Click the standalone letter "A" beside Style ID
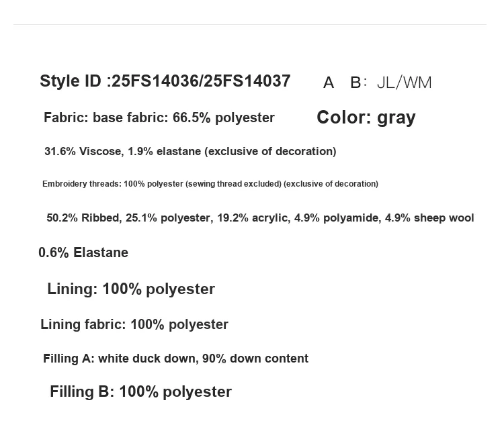 [329, 83]
